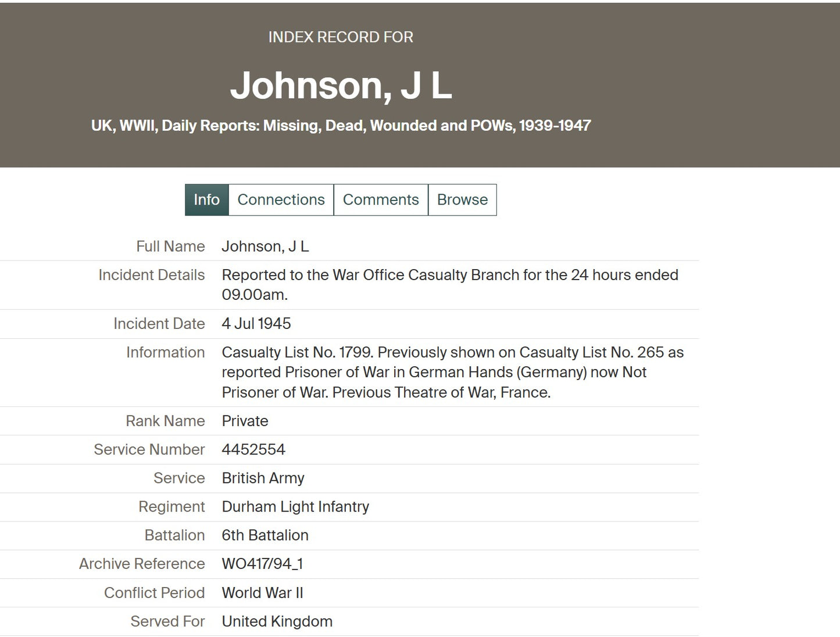This screenshot has height=637, width=840.
Task: Click the Incident Details description text
Action: [x=449, y=284]
